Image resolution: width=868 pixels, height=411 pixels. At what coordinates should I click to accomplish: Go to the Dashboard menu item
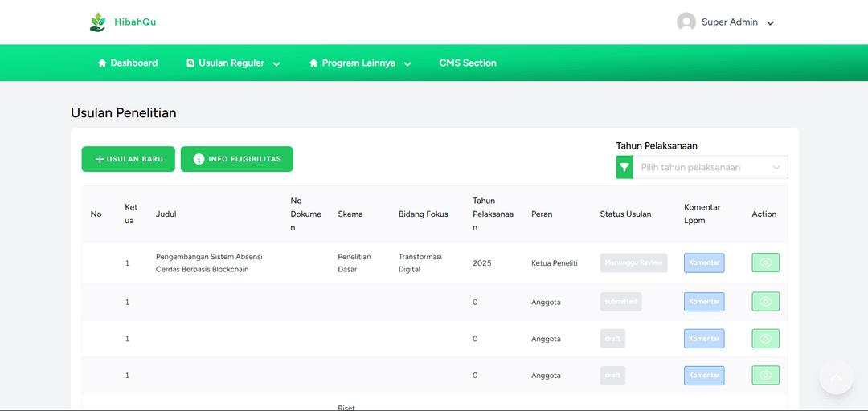(127, 63)
